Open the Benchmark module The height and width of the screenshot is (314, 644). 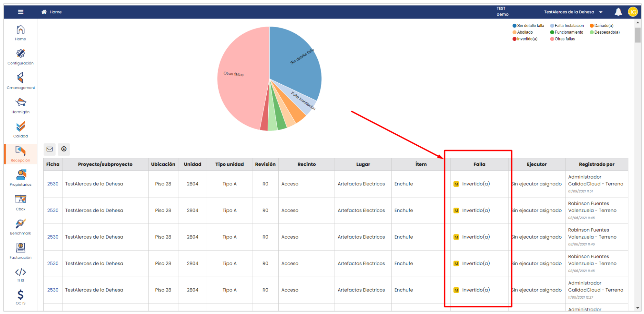21,227
